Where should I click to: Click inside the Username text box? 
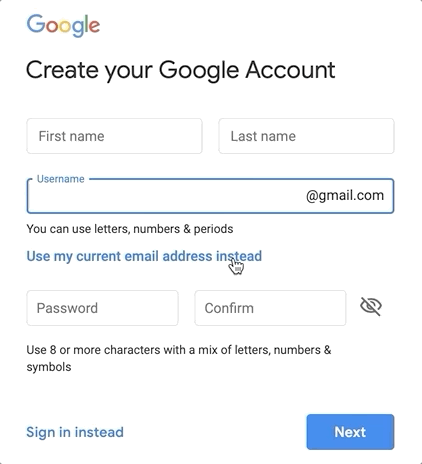[x=167, y=196]
